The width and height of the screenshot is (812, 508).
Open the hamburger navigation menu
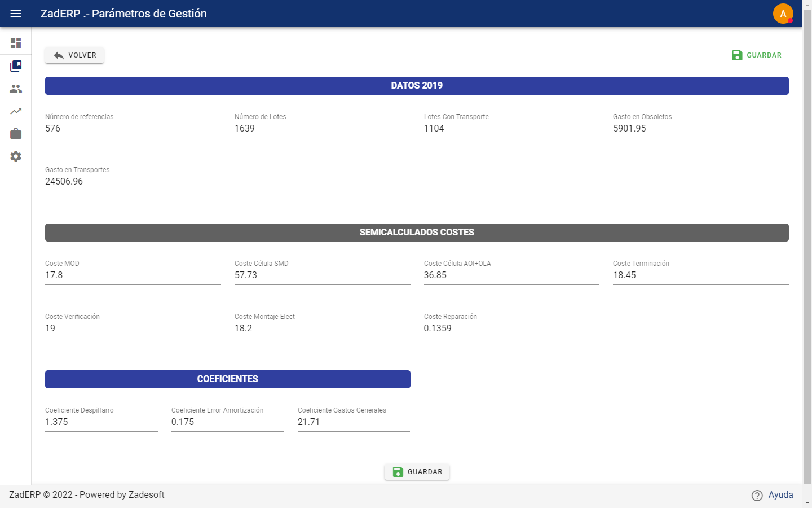click(16, 14)
